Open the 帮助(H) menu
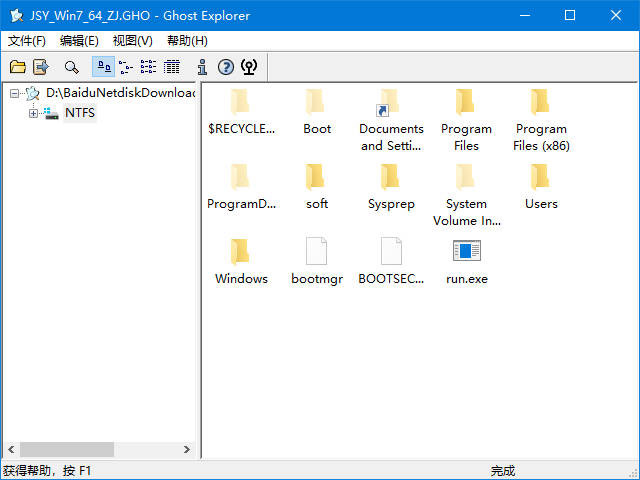The width and height of the screenshot is (640, 480). click(187, 41)
